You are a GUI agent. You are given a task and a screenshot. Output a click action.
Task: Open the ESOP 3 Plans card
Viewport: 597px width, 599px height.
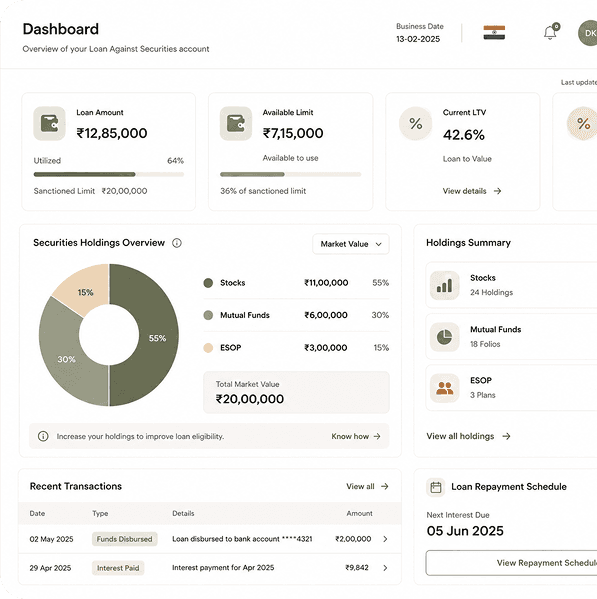click(x=511, y=388)
